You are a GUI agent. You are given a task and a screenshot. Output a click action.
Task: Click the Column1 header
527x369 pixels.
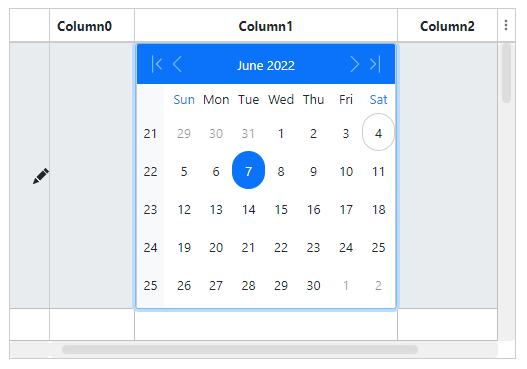[266, 26]
